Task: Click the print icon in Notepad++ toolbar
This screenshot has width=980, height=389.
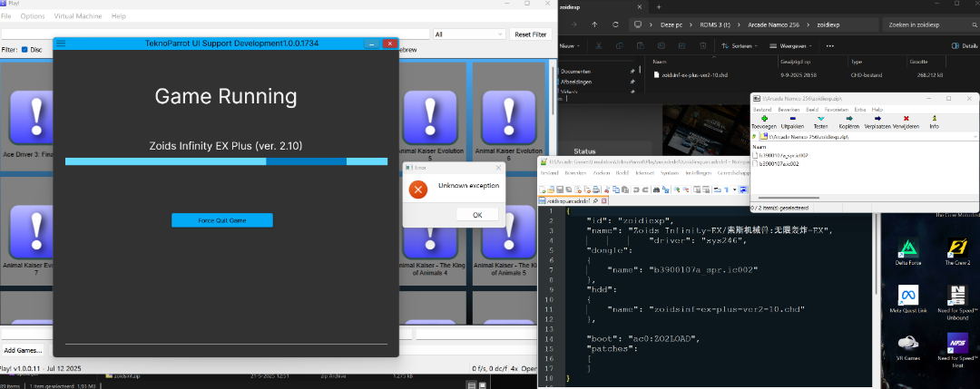Action: click(x=597, y=190)
